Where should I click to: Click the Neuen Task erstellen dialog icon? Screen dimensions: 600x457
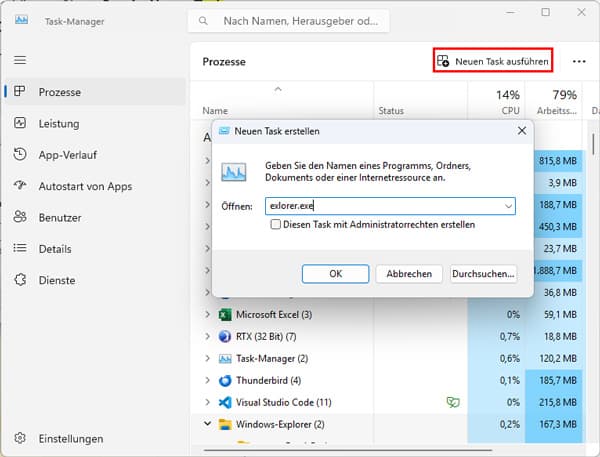click(224, 131)
